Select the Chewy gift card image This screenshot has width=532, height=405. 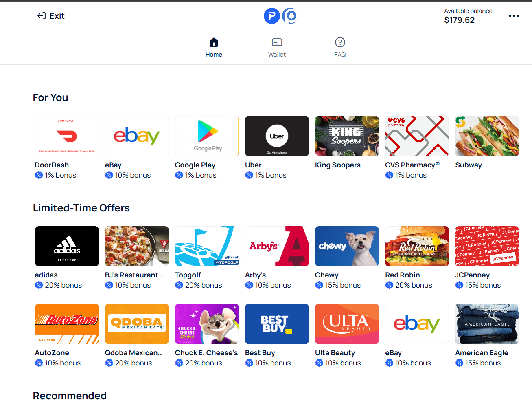347,246
